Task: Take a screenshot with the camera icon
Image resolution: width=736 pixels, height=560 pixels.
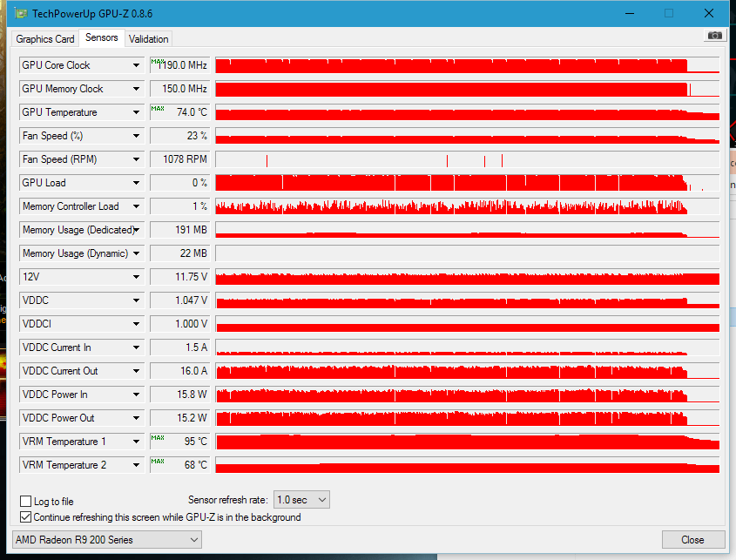Action: pyautogui.click(x=714, y=36)
